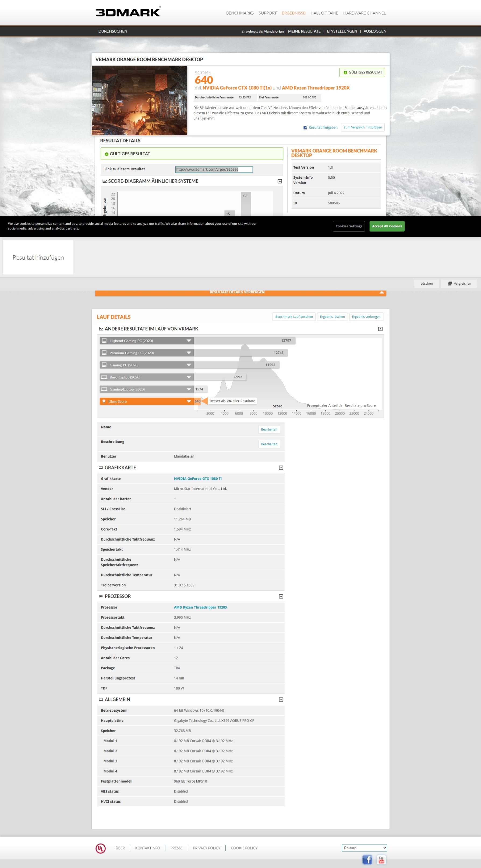
Task: Collapse the Score-Diagramm ähnlicher Systeme section
Action: pos(280,181)
